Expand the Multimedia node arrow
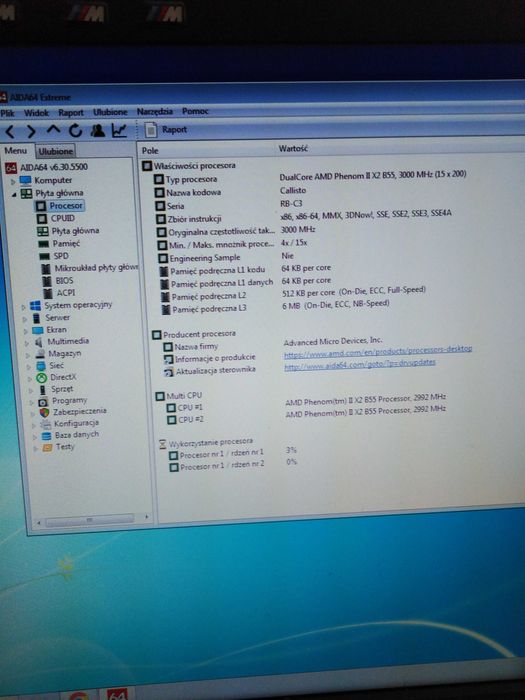 pos(26,343)
